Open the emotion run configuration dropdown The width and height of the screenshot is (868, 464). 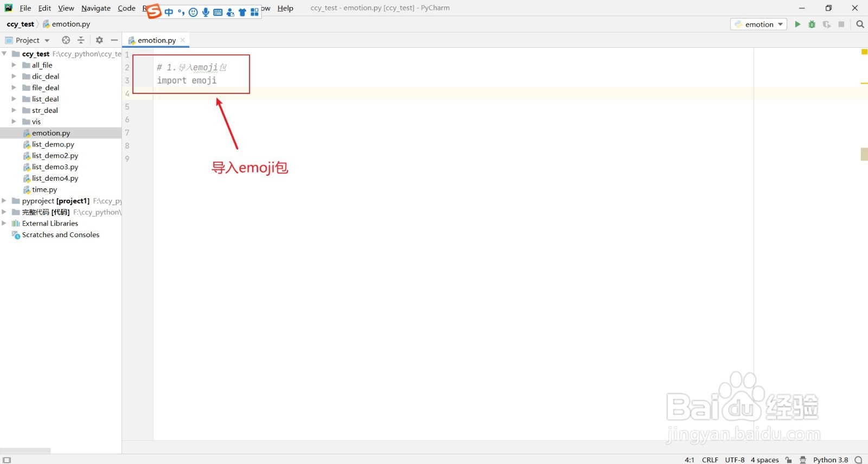[x=758, y=24]
